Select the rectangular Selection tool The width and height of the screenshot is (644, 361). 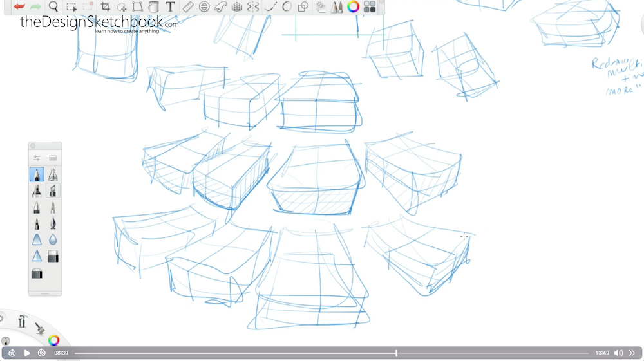click(x=71, y=7)
